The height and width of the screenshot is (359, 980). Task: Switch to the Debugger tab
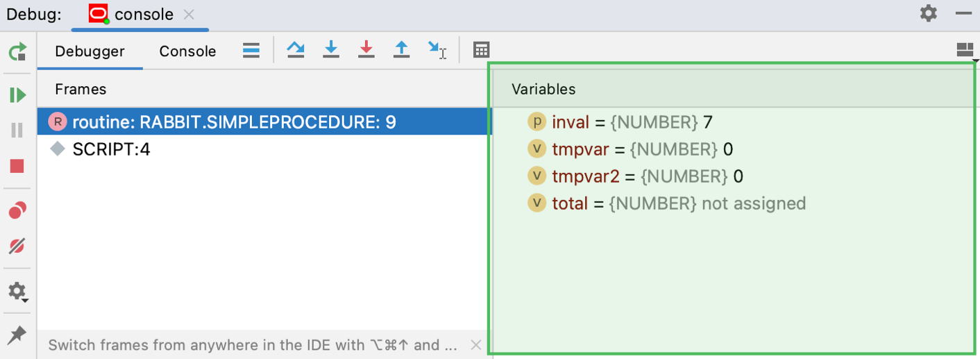(90, 51)
